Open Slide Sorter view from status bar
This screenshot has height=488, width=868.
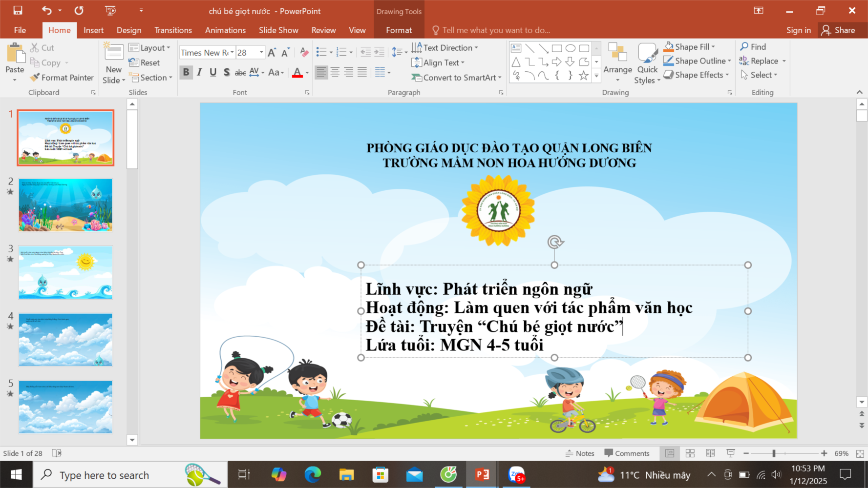[690, 453]
